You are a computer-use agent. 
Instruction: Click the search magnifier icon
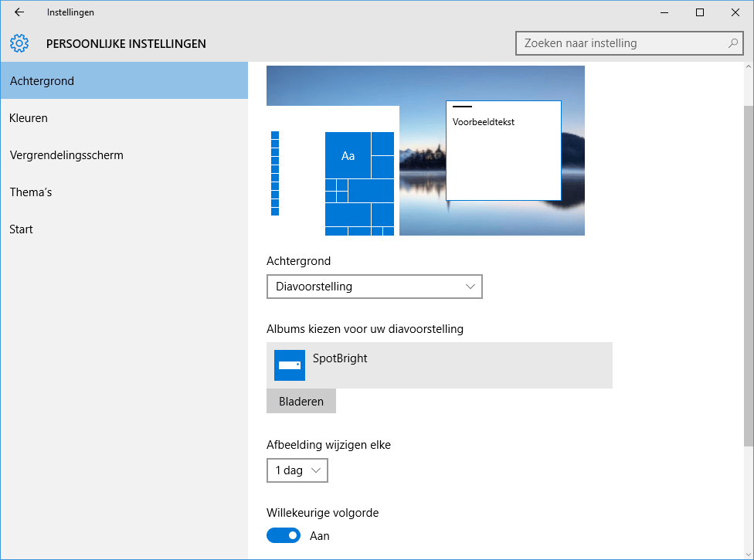pos(733,43)
